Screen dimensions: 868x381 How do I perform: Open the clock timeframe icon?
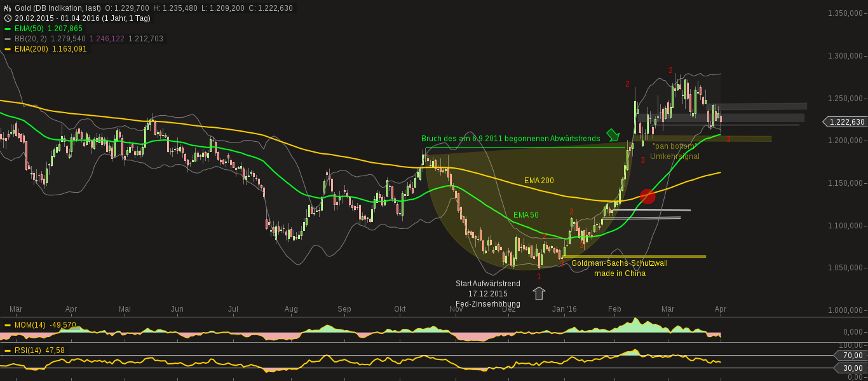tap(6, 18)
